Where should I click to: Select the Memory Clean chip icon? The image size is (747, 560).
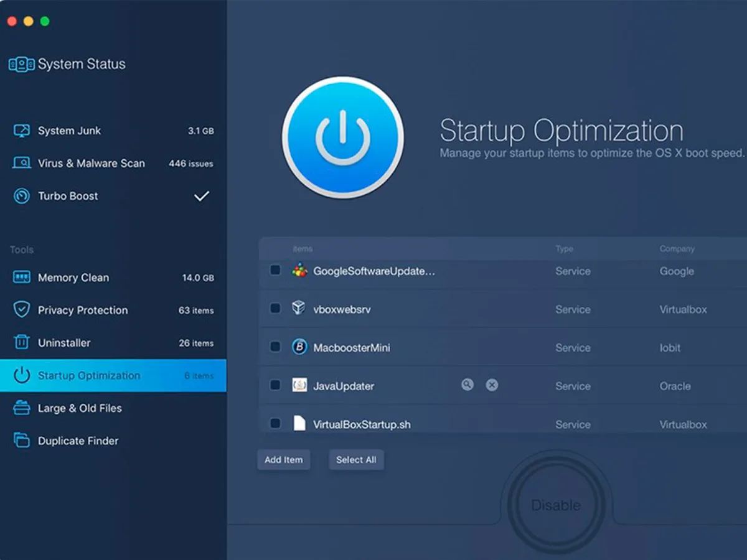[x=22, y=278]
